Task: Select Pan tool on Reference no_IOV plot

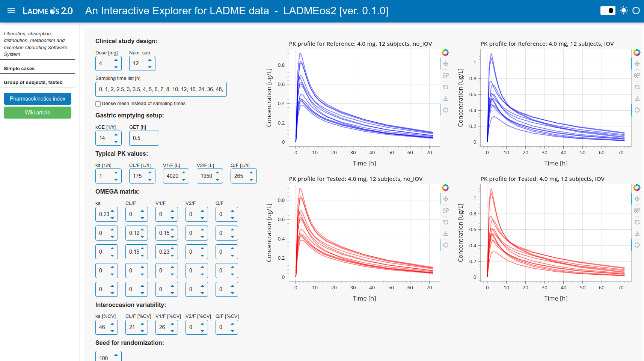Action: pyautogui.click(x=446, y=64)
